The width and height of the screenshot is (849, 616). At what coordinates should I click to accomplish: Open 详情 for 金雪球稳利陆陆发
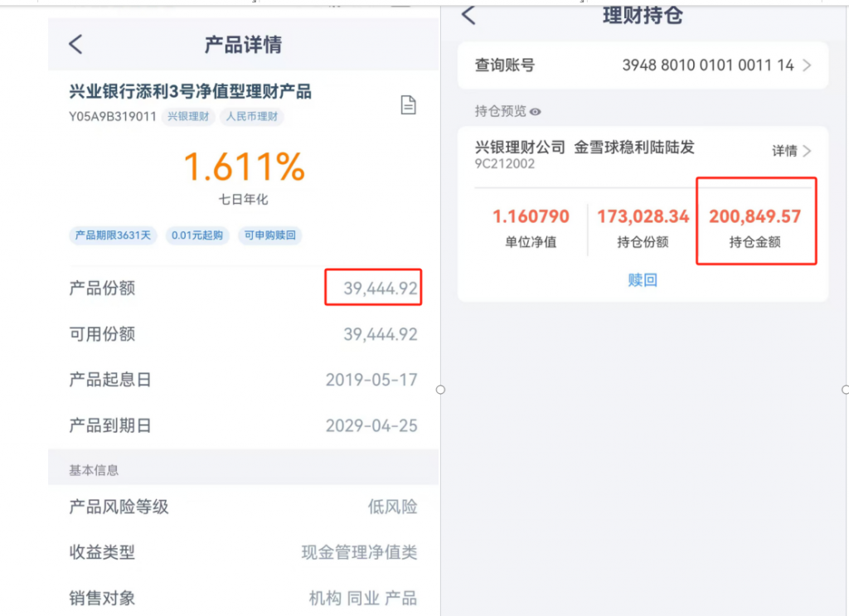point(792,151)
